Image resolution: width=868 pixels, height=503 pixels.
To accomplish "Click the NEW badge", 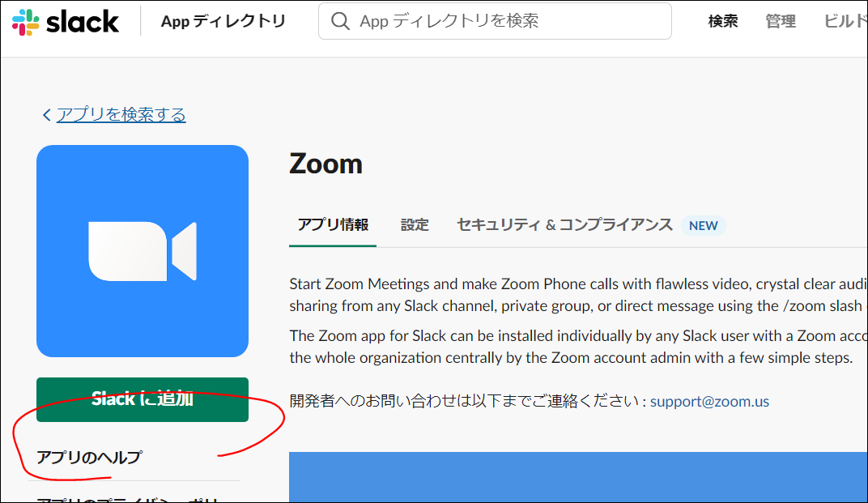I will coord(703,225).
